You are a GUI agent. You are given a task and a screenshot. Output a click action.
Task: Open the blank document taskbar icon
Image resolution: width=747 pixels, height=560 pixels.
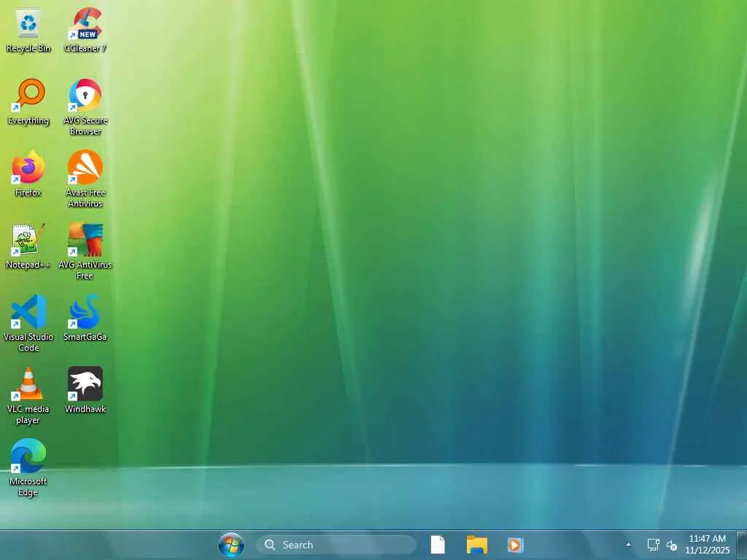coord(438,545)
